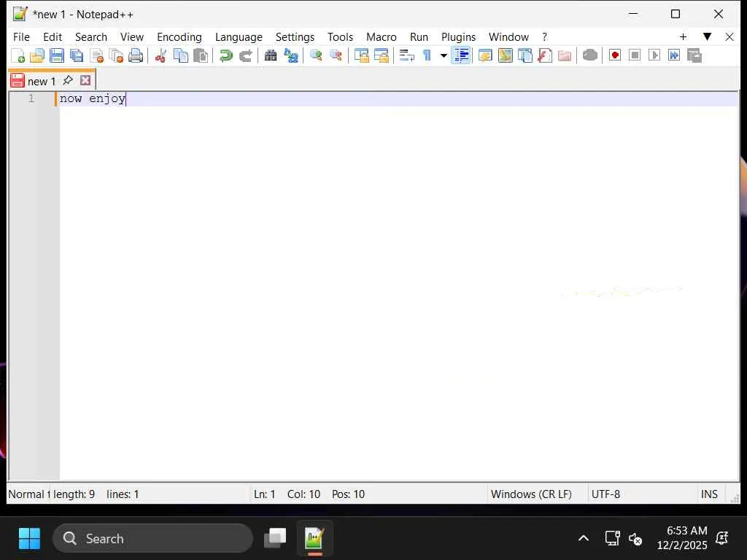
Task: Open the dropdown arrow beside the pilcrow icon
Action: click(x=444, y=55)
